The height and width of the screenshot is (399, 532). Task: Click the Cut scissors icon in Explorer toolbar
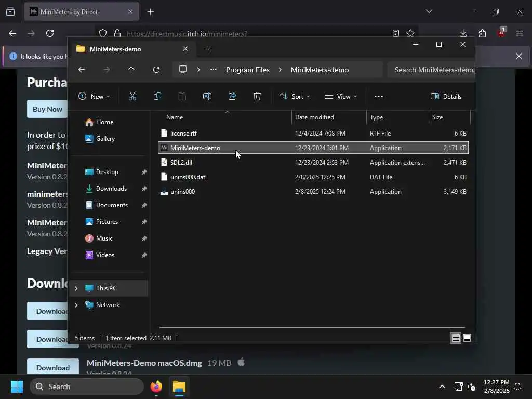(132, 96)
